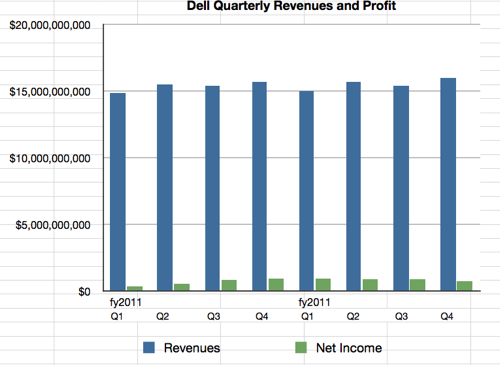
Task: Select the shortest green Net Income bar
Action: pos(135,288)
